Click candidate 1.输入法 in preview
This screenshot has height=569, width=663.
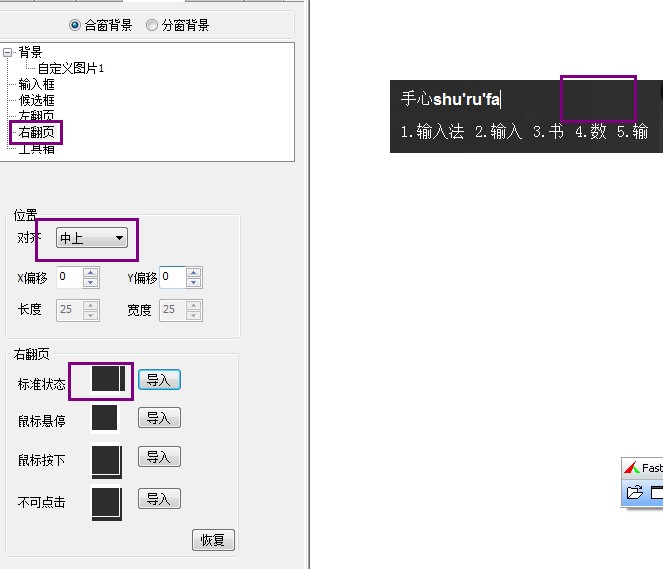pyautogui.click(x=432, y=131)
